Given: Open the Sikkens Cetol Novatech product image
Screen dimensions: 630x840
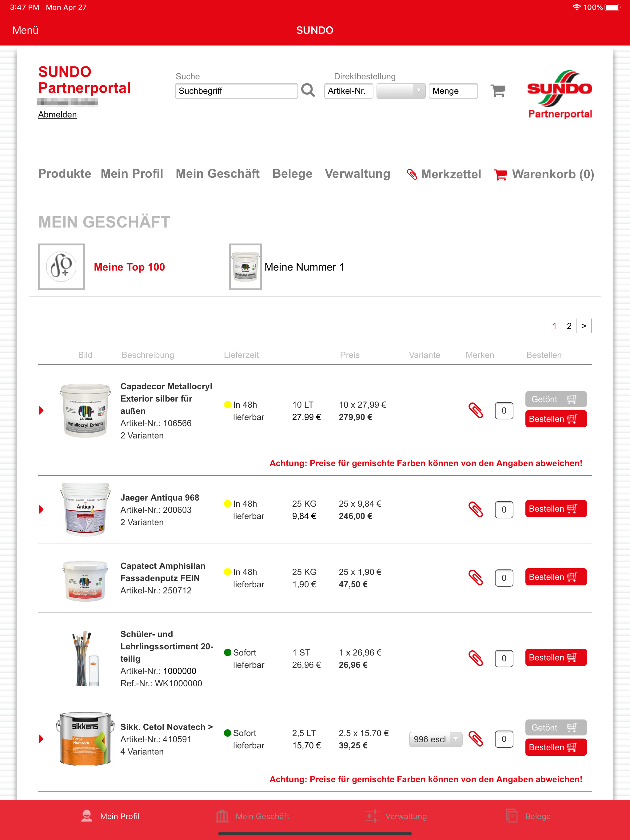Looking at the screenshot, I should tap(86, 739).
